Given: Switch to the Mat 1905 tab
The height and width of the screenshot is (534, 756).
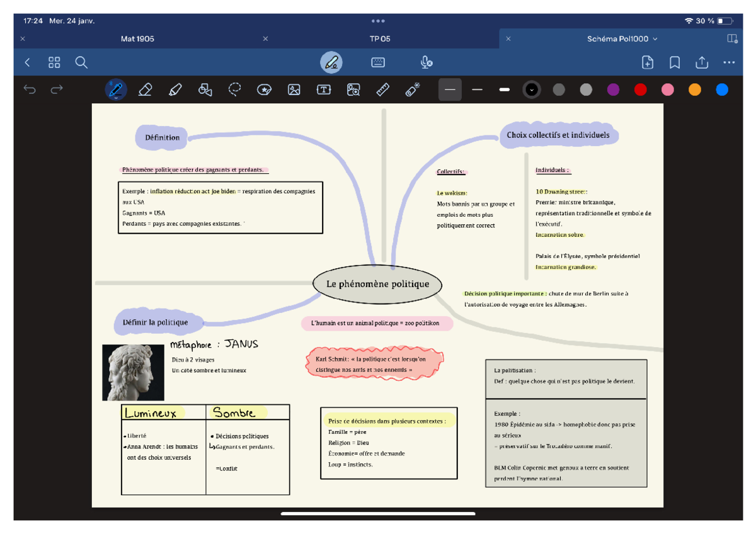Looking at the screenshot, I should pyautogui.click(x=137, y=39).
